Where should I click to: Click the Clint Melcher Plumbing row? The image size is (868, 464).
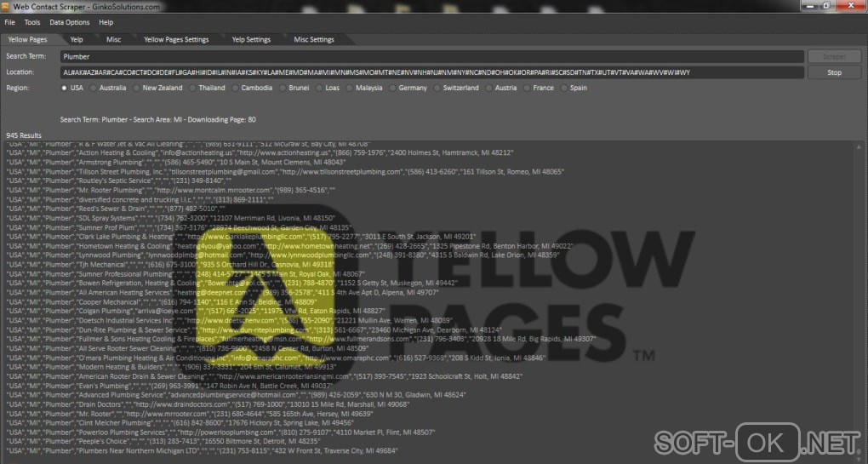pyautogui.click(x=180, y=423)
